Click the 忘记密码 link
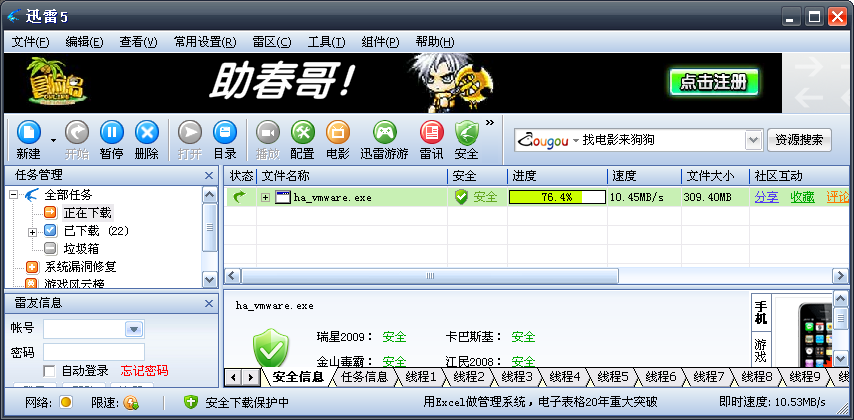 (x=144, y=371)
